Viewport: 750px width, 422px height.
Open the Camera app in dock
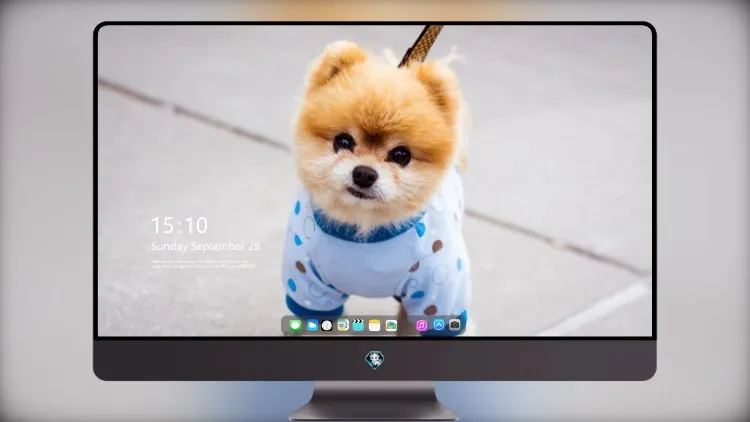coord(454,325)
